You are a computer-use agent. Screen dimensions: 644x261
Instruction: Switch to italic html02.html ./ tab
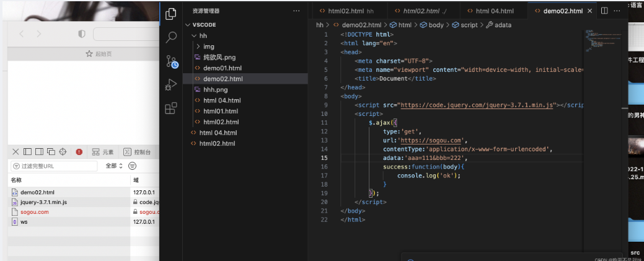pos(423,11)
